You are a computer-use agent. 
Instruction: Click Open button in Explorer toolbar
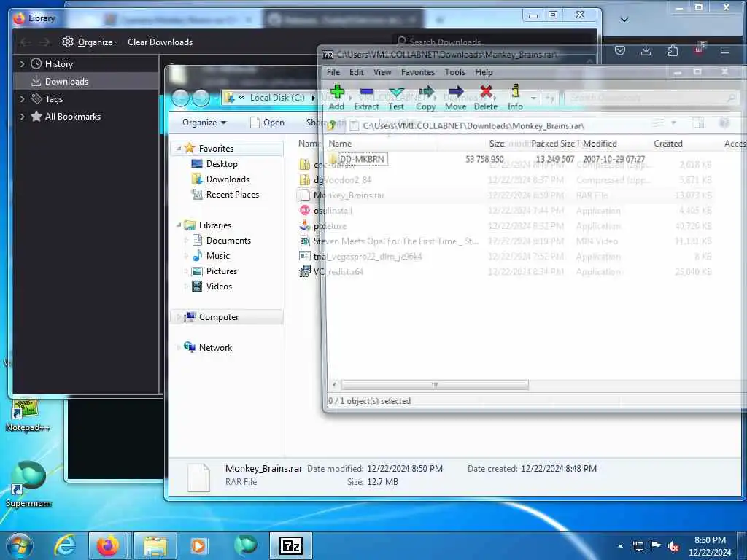[x=267, y=122]
